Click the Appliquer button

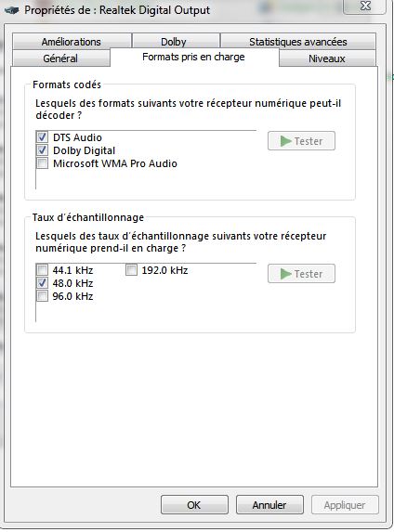tap(345, 505)
